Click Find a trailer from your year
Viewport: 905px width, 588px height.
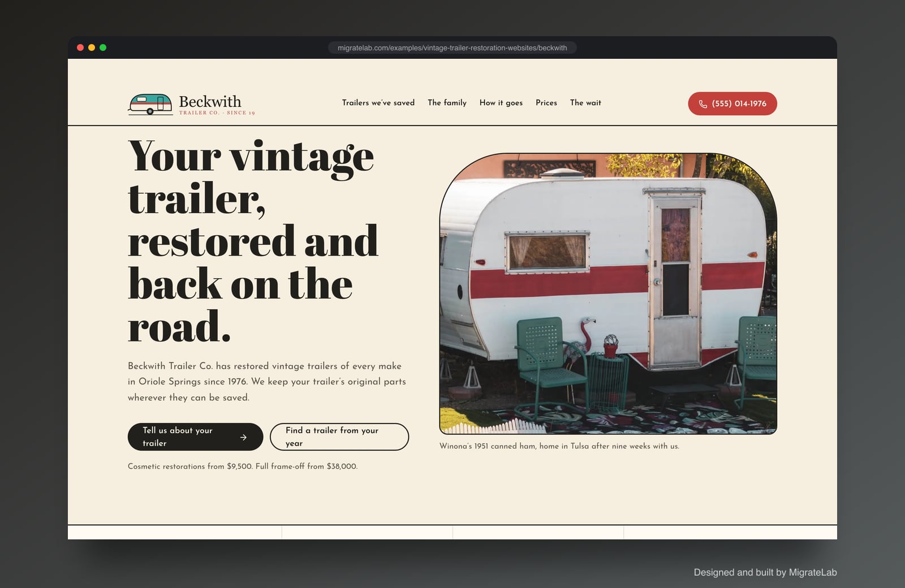[339, 436]
